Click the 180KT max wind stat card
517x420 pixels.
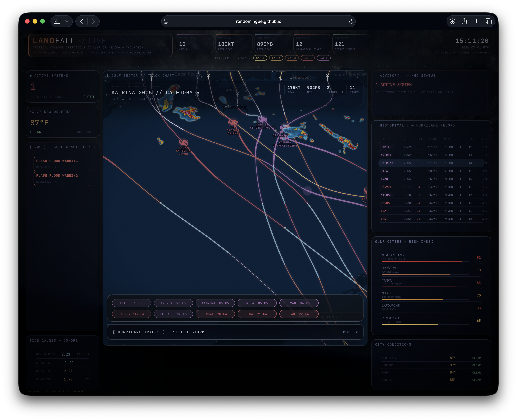(x=234, y=43)
